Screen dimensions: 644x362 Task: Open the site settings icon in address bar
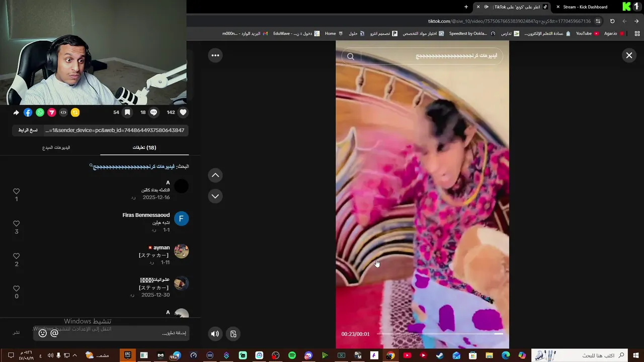pos(598,21)
